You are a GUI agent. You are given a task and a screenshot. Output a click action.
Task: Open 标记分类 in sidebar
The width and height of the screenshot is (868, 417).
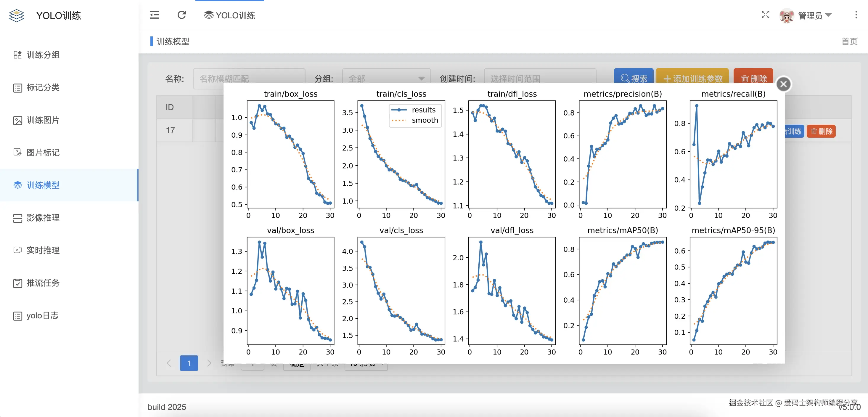click(43, 87)
